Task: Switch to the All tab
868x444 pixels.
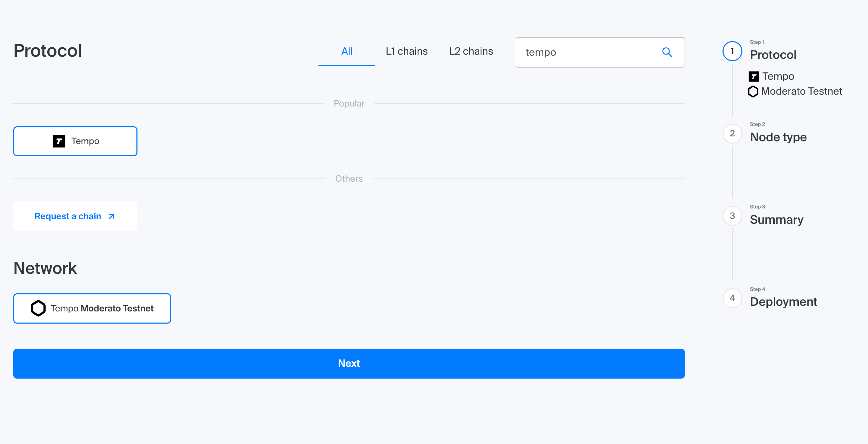Action: coord(347,51)
